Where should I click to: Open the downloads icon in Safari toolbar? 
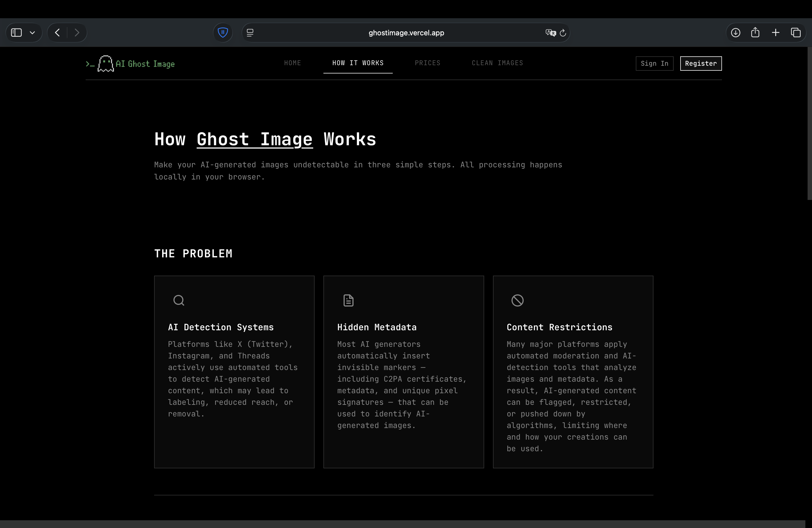coord(735,32)
